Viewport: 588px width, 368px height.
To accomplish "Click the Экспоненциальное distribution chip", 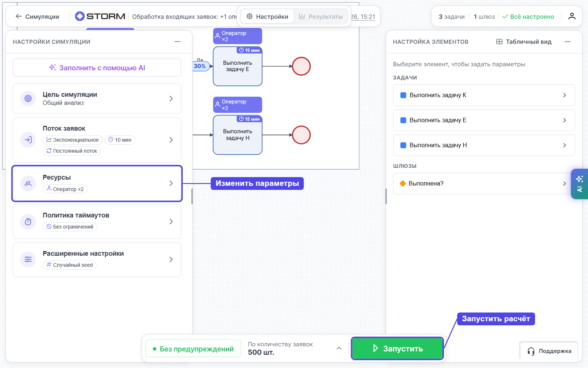I will [73, 140].
